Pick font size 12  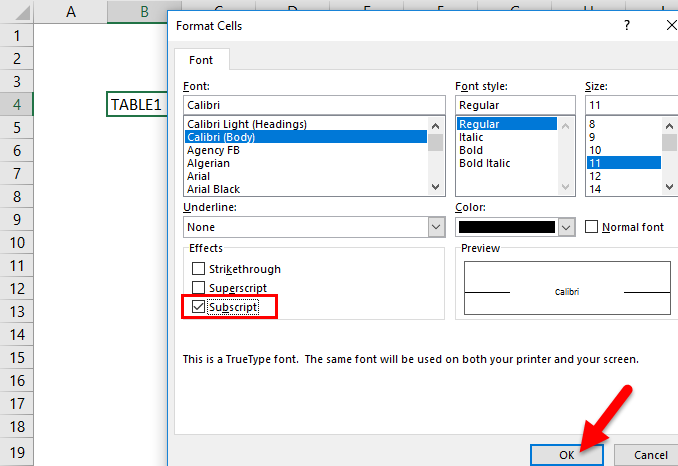point(596,176)
